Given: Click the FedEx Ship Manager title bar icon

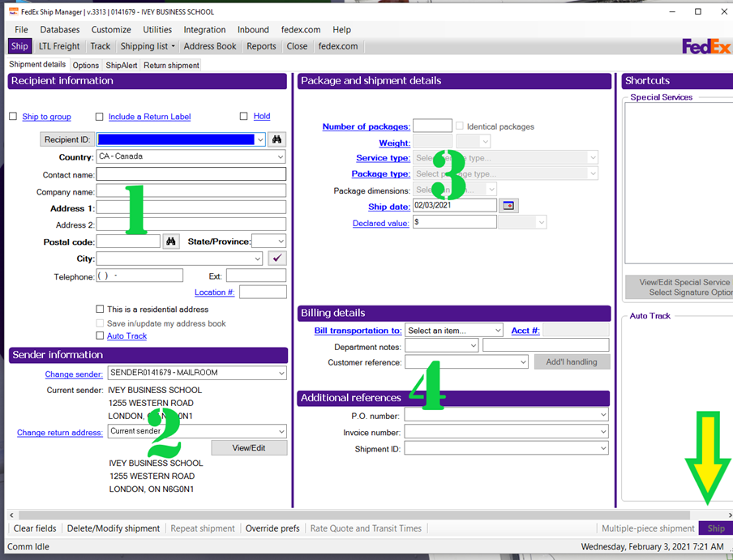Looking at the screenshot, I should point(14,11).
